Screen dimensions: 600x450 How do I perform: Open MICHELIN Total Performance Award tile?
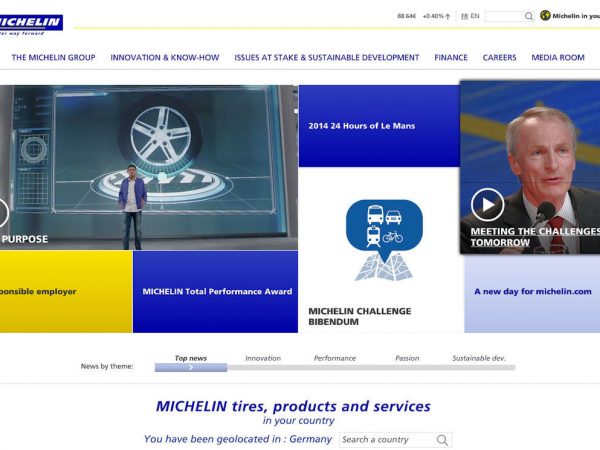point(215,292)
